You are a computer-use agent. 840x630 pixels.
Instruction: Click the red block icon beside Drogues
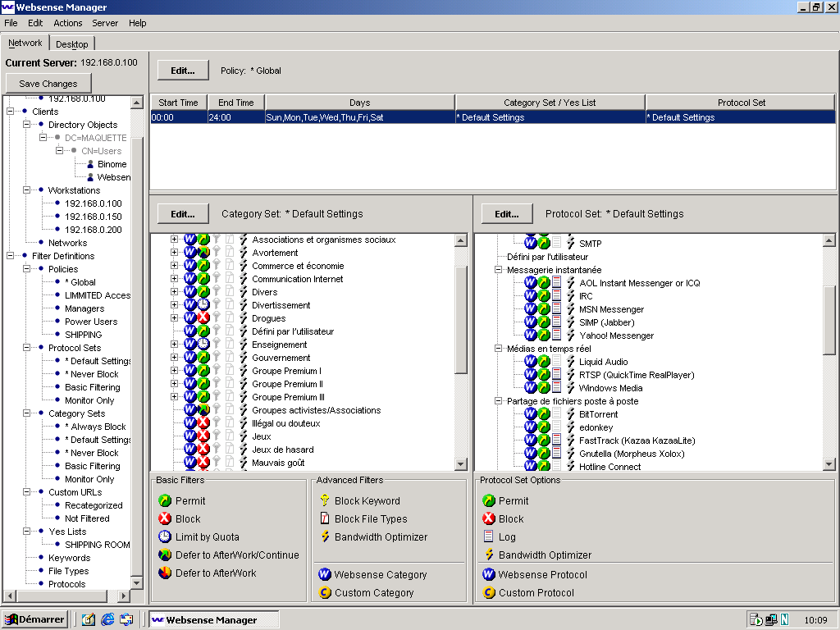tap(203, 318)
